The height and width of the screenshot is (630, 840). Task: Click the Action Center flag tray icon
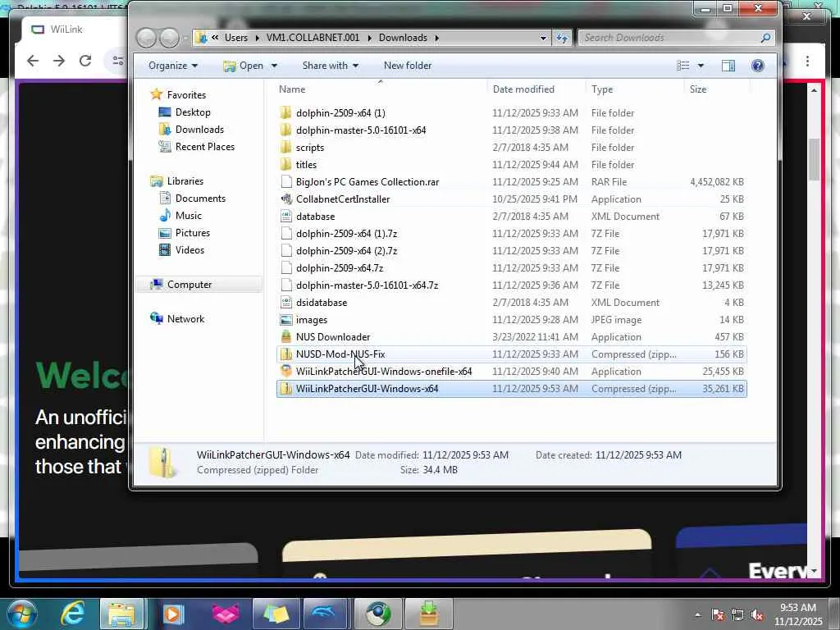718,614
